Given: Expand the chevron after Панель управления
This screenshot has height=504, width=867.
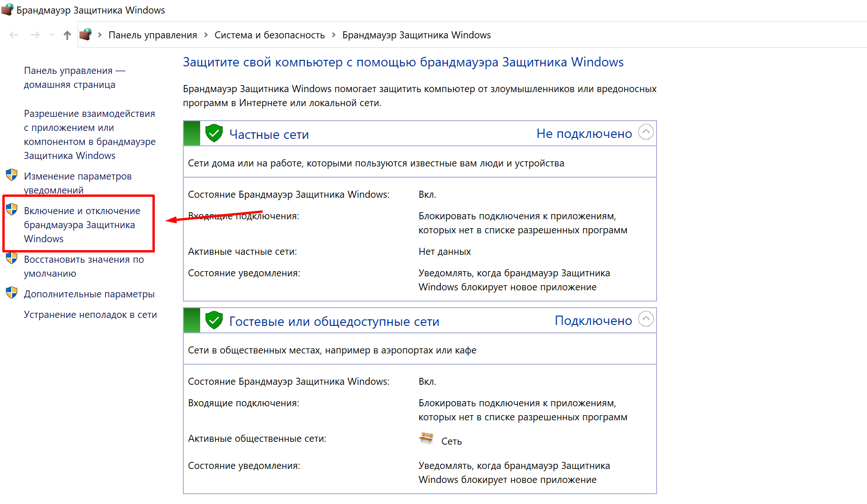Looking at the screenshot, I should (x=206, y=35).
